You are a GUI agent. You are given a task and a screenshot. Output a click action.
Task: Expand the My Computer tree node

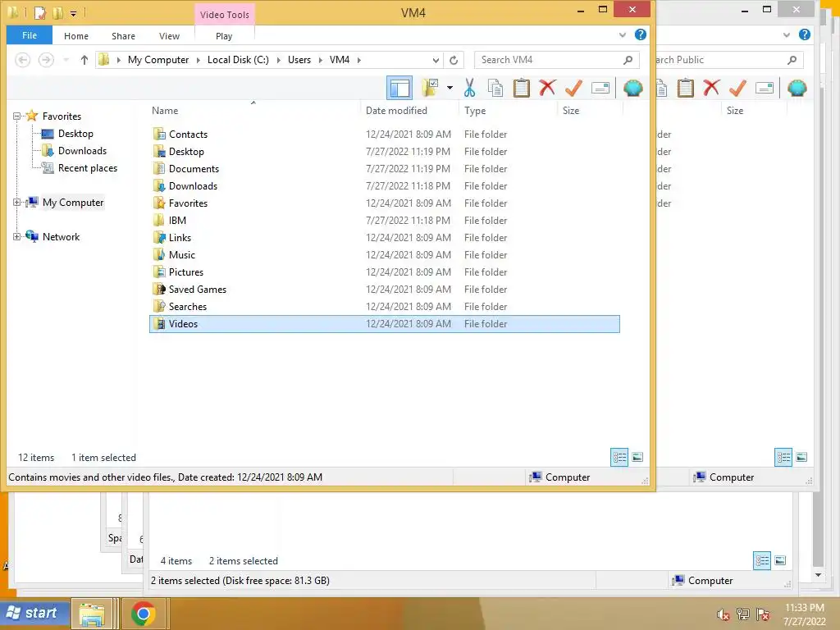click(16, 203)
